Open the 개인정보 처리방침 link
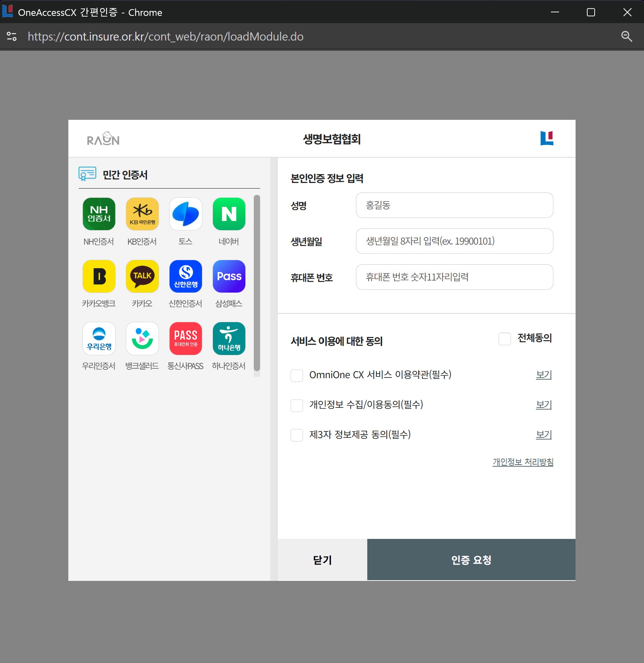Image resolution: width=644 pixels, height=663 pixels. [x=523, y=462]
